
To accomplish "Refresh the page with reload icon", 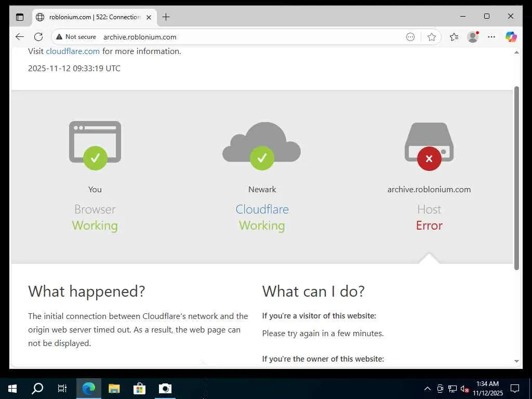I will click(x=38, y=37).
